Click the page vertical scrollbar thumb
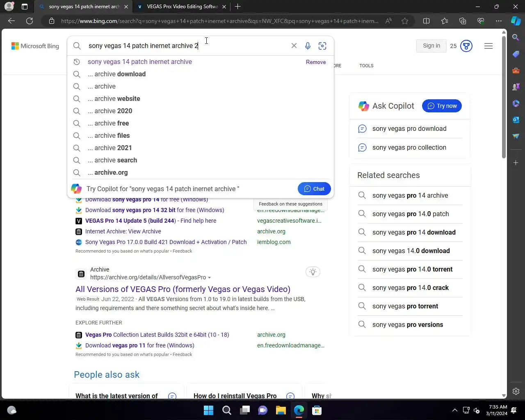The height and width of the screenshot is (420, 525). (x=504, y=97)
